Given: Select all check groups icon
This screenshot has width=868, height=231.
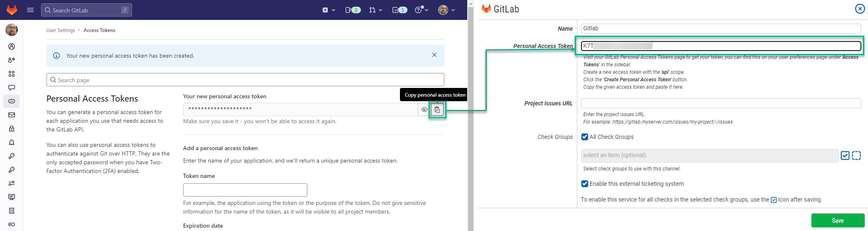Looking at the screenshot, I should [x=845, y=156].
